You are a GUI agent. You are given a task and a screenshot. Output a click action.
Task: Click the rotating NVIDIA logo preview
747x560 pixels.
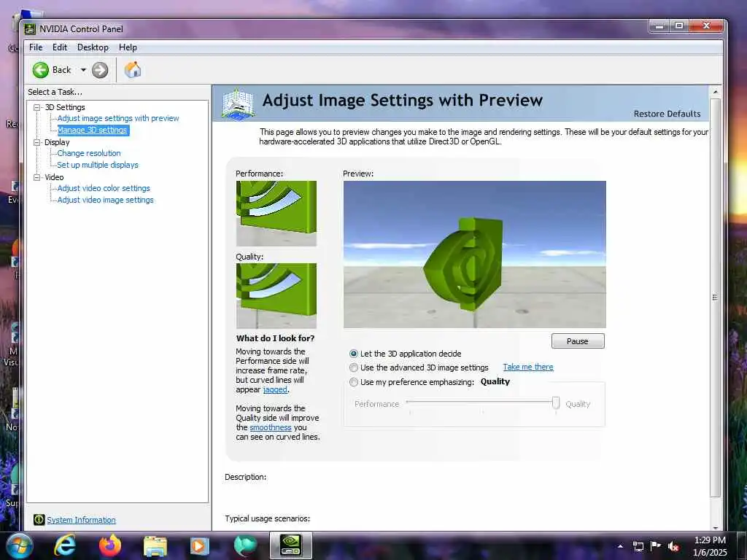[x=474, y=254]
